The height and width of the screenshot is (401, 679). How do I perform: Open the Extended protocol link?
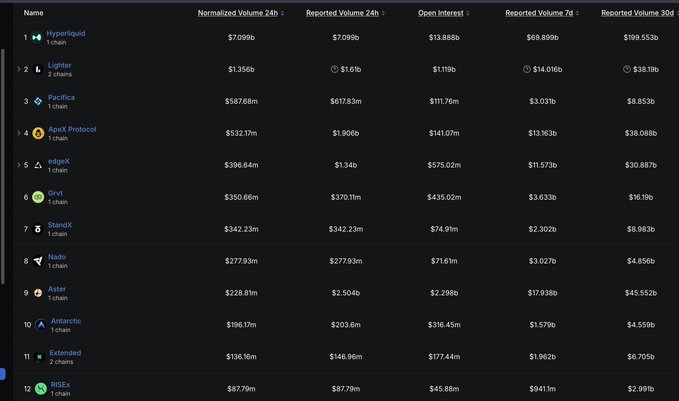click(x=65, y=353)
